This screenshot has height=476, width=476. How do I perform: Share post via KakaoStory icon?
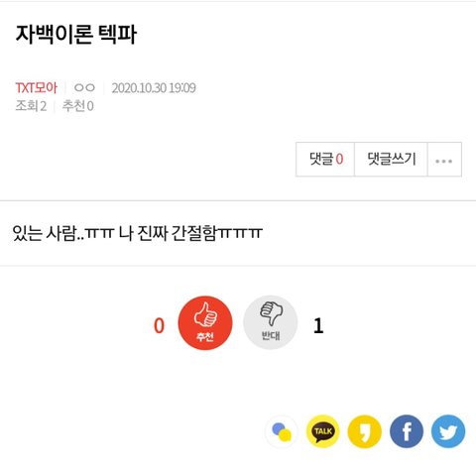pyautogui.click(x=365, y=431)
